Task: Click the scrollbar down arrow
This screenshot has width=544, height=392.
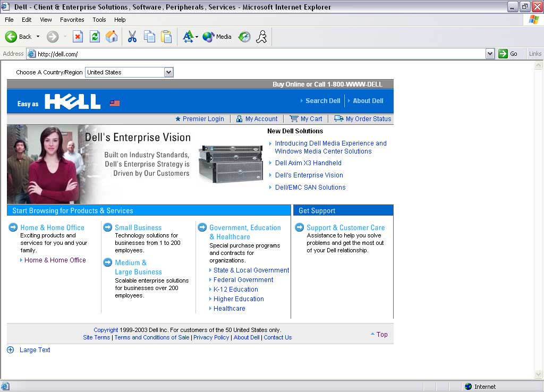Action: pos(539,374)
